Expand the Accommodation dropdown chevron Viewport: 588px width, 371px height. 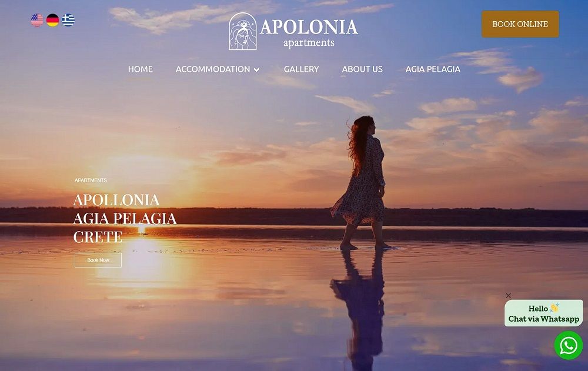point(256,70)
